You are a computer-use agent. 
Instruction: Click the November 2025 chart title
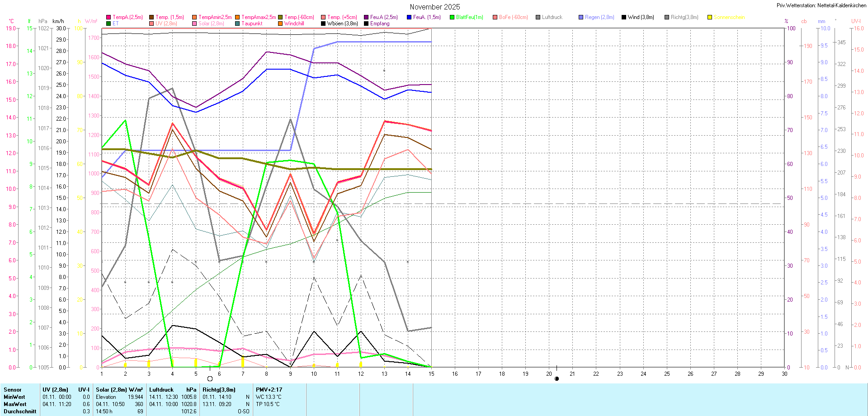(434, 7)
